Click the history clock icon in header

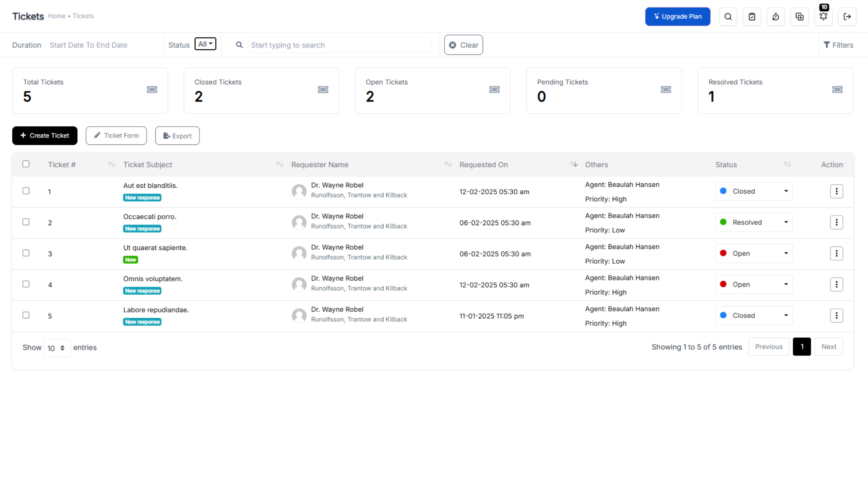click(775, 17)
